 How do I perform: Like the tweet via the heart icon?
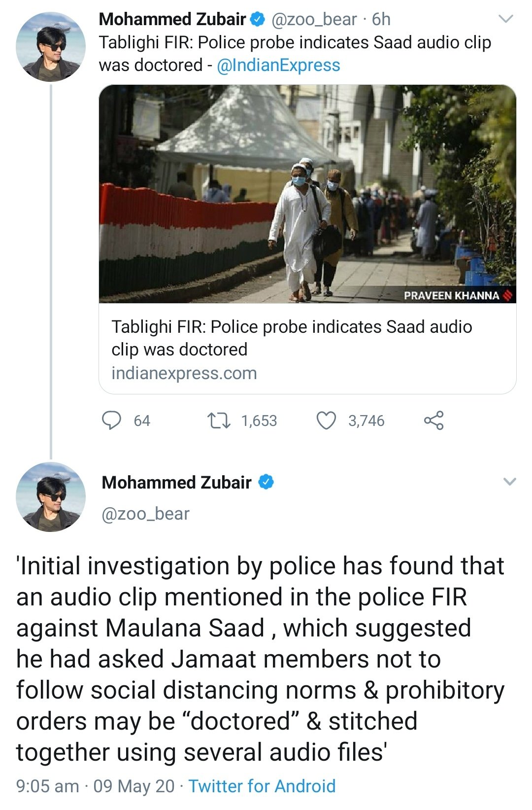coord(326,421)
